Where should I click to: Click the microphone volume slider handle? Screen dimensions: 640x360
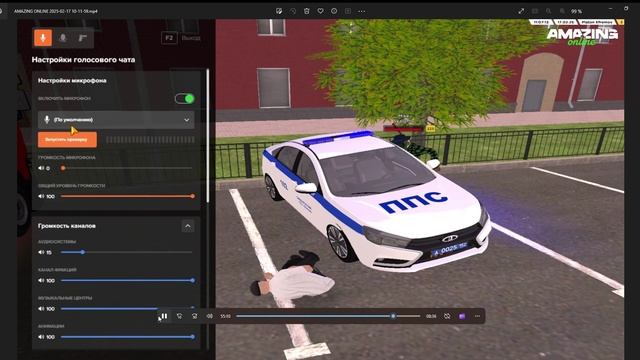point(63,168)
